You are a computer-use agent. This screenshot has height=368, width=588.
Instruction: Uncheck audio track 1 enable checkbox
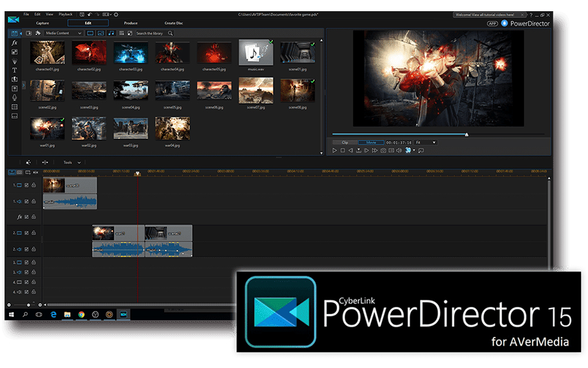pyautogui.click(x=26, y=201)
